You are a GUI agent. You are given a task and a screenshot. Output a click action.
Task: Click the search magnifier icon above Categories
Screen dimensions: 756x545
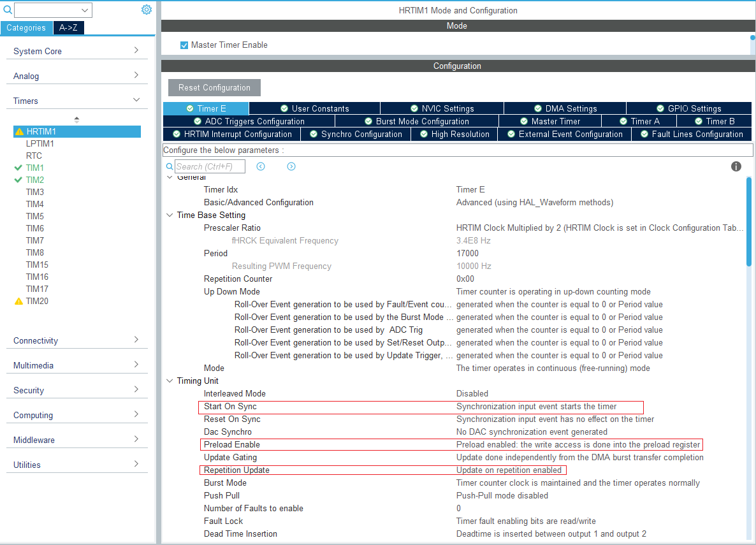(8, 10)
